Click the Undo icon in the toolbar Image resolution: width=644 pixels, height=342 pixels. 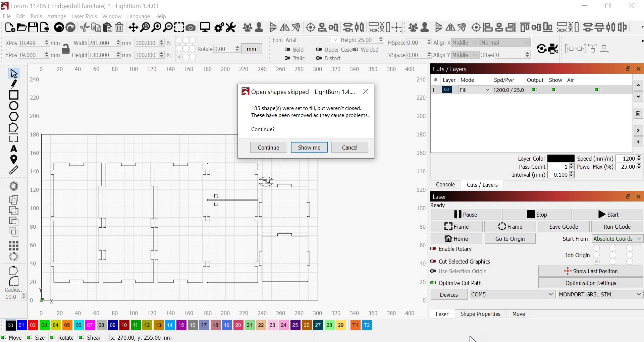[x=58, y=27]
